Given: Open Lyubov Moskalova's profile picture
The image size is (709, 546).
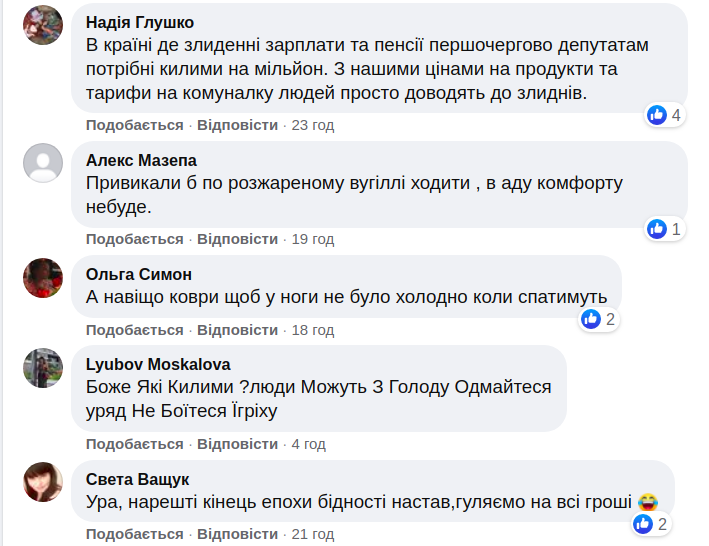Looking at the screenshot, I should (43, 367).
